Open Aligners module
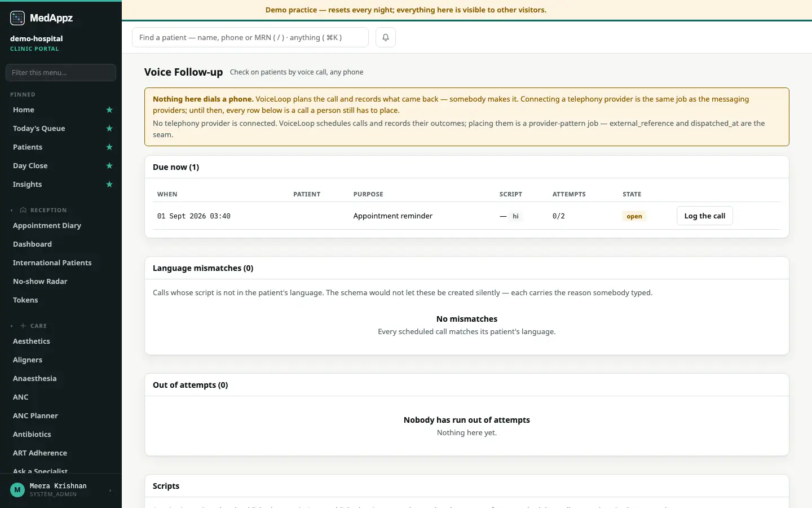This screenshot has width=812, height=508. point(28,360)
